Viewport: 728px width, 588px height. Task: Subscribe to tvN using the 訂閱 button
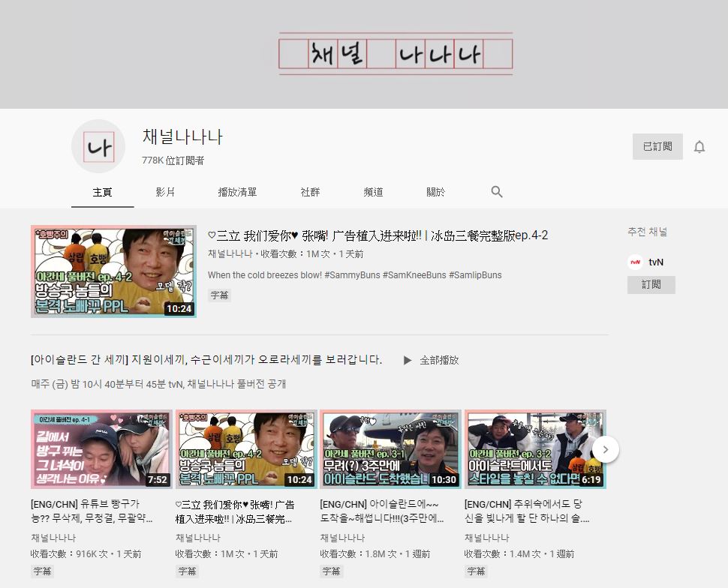[x=651, y=284]
